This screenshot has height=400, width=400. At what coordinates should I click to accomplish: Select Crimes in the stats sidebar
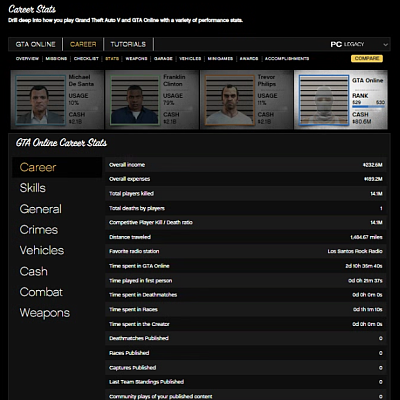(39, 230)
